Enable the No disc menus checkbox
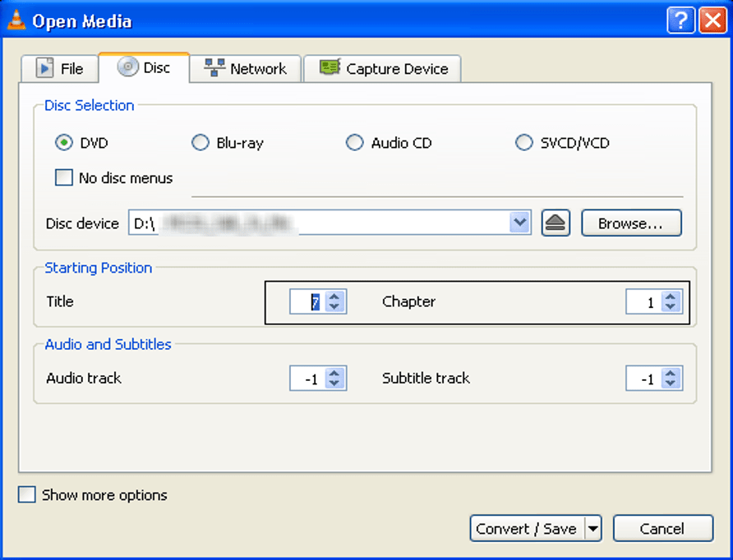Screen dimensions: 733x560 [x=63, y=177]
